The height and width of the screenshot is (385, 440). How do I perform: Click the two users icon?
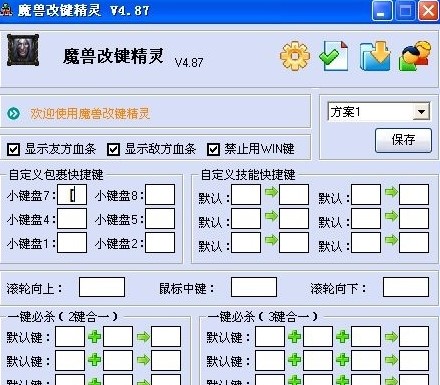415,56
